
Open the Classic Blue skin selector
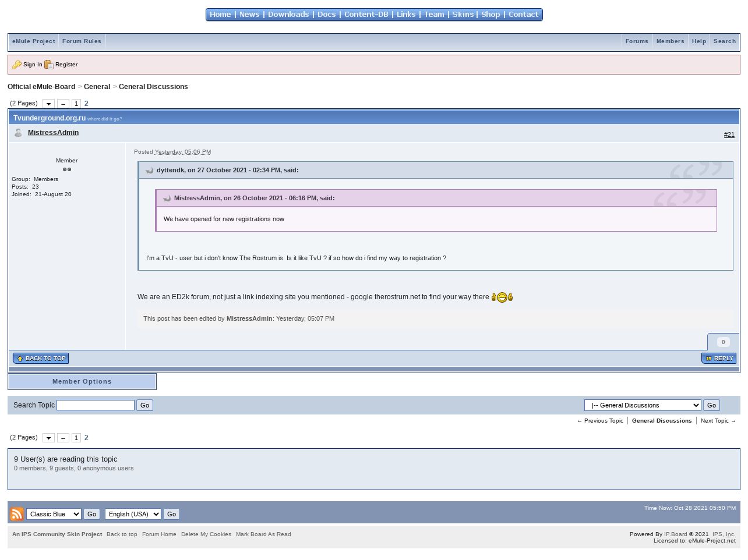[54, 514]
